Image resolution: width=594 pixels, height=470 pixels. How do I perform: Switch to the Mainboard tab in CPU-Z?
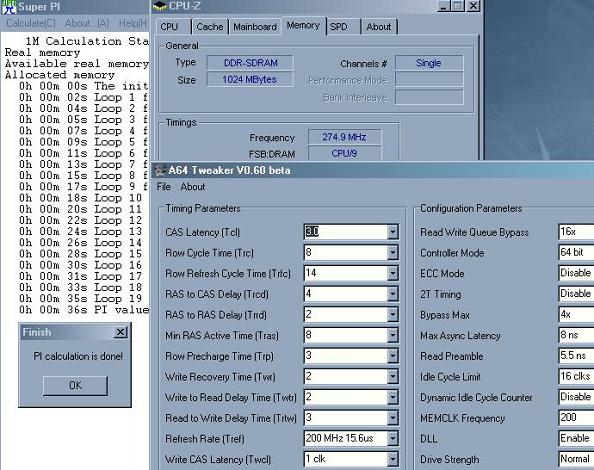pos(255,27)
